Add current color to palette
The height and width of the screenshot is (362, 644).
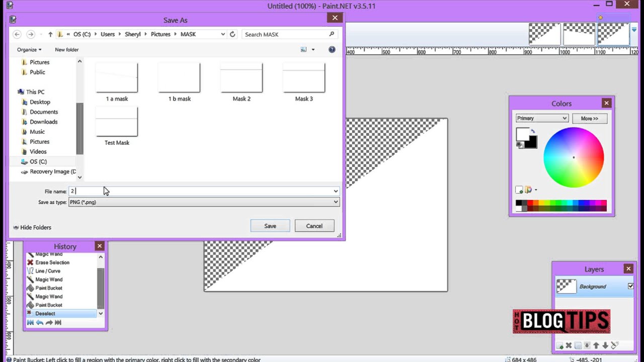coord(519,190)
